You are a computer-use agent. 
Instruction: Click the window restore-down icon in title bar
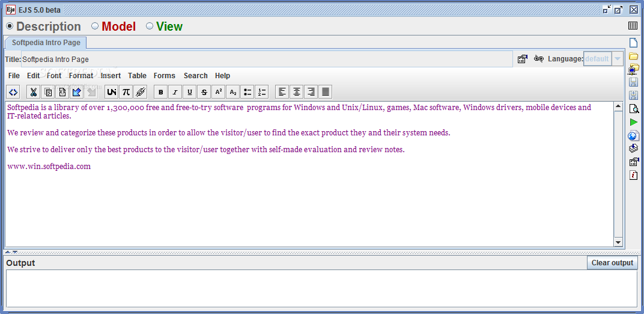click(x=607, y=10)
